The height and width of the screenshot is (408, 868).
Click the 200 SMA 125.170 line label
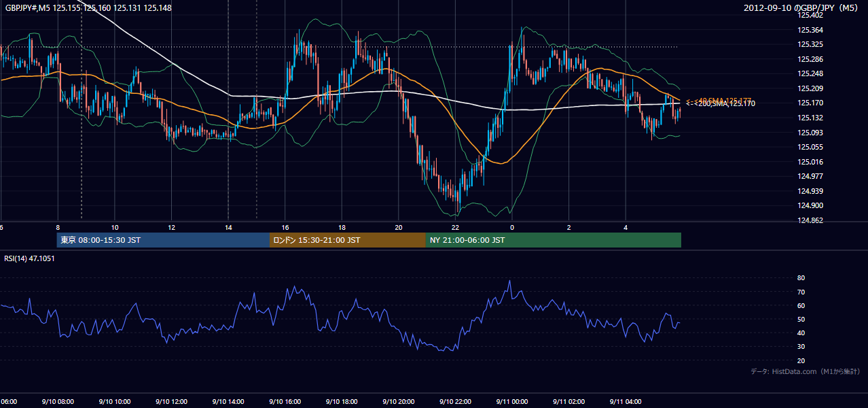pos(721,103)
